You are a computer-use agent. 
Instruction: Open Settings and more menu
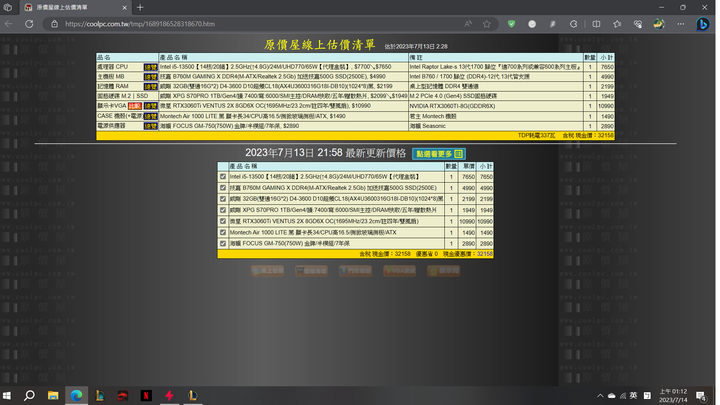pyautogui.click(x=681, y=24)
